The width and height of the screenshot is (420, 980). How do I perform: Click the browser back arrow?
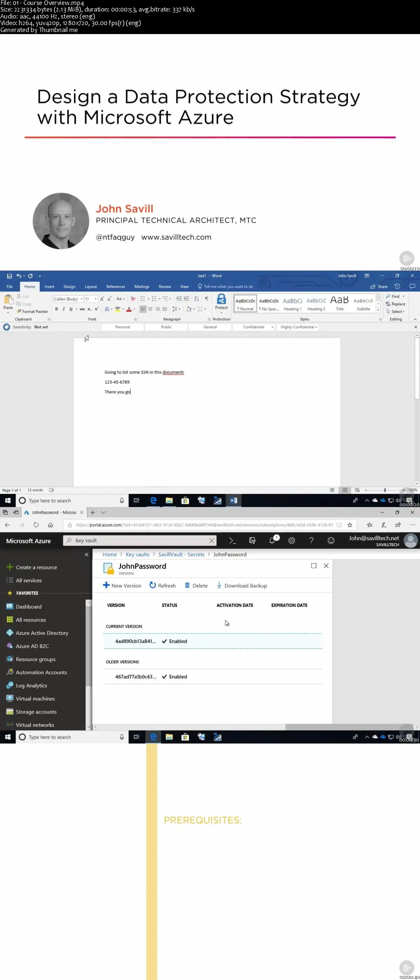click(7, 525)
